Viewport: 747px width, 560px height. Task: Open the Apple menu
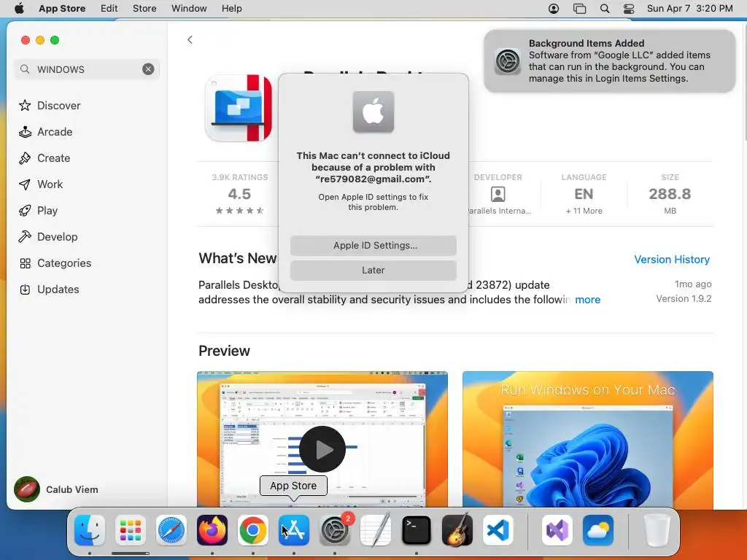(x=19, y=9)
